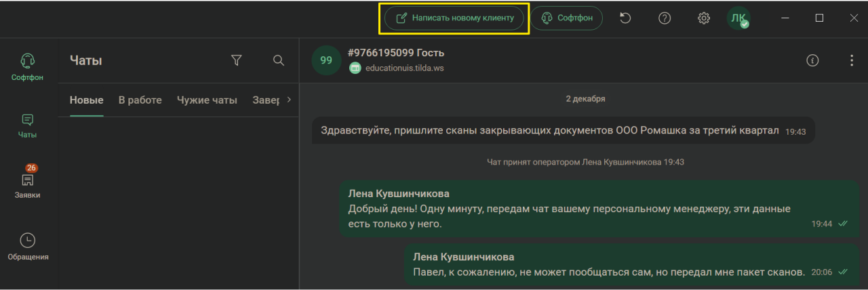Click the message 'Здравствуйте, пришлите сканы закрывающих документов'
Screen dimensions: 868x290
563,131
